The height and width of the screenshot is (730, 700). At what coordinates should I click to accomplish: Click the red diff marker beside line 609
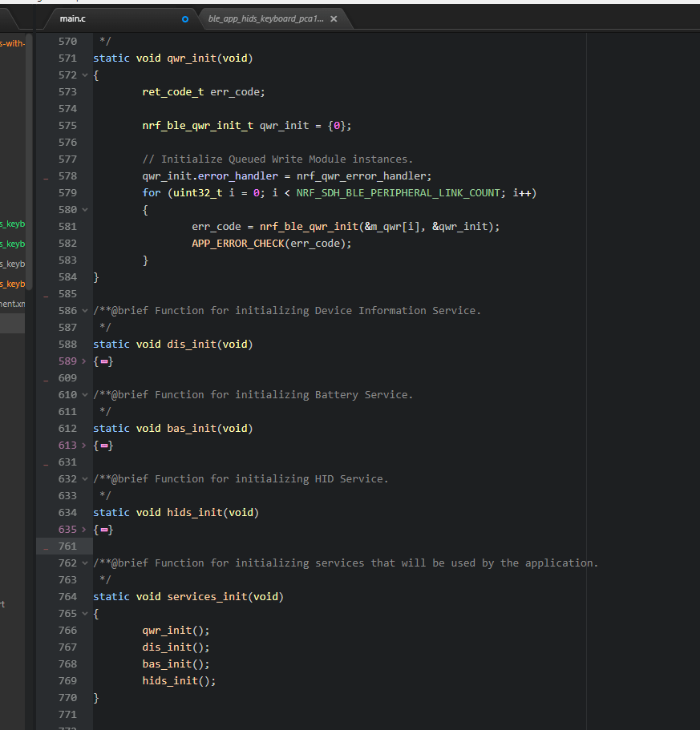[x=45, y=379]
